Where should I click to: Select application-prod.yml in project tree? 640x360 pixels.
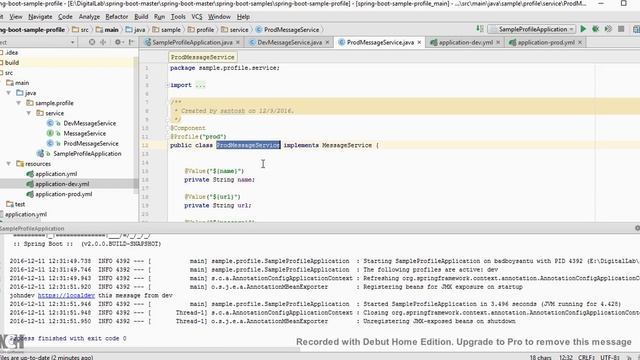[x=63, y=194]
